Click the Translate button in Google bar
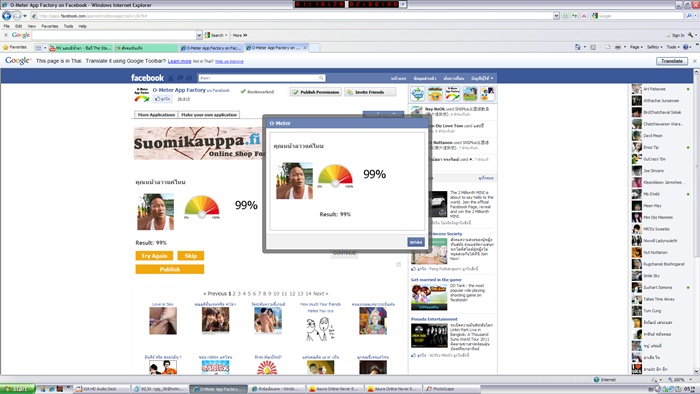 click(671, 61)
